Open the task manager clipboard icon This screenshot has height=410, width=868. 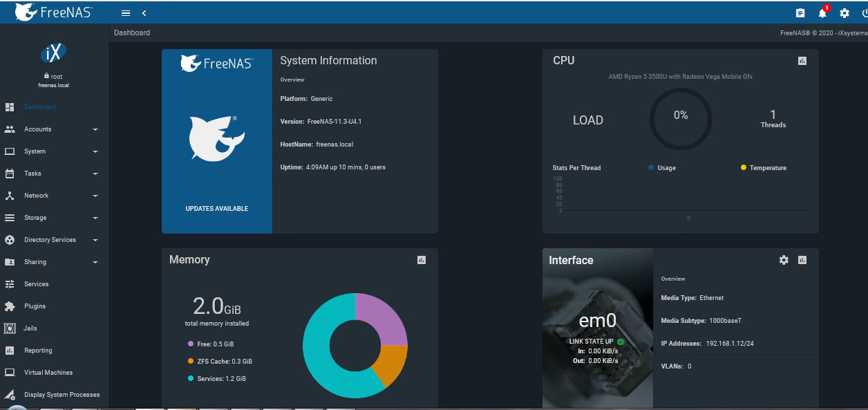[800, 13]
